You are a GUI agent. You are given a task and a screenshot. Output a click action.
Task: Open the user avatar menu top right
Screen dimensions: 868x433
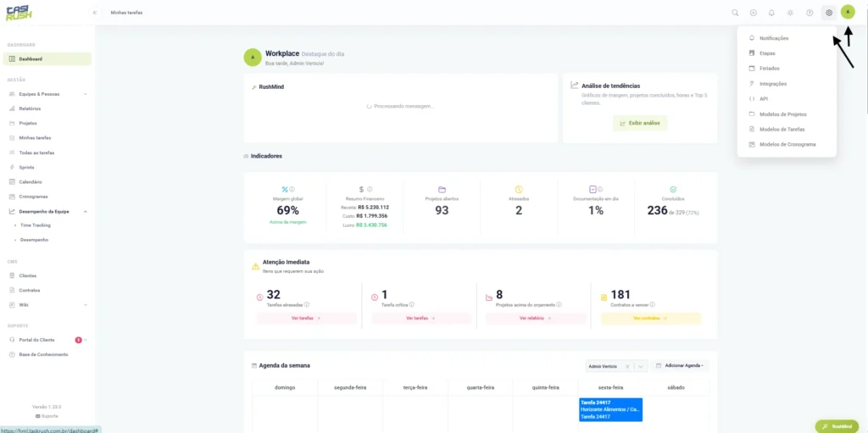[848, 12]
